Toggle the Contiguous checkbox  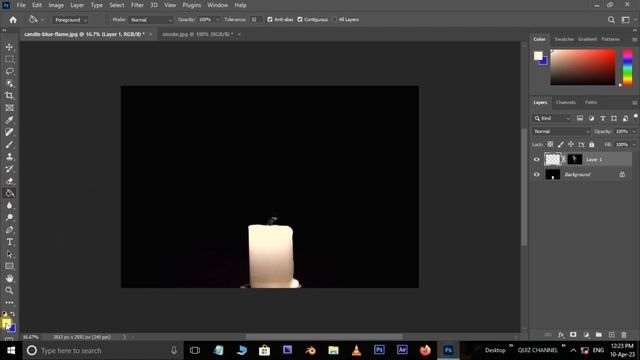tap(300, 20)
